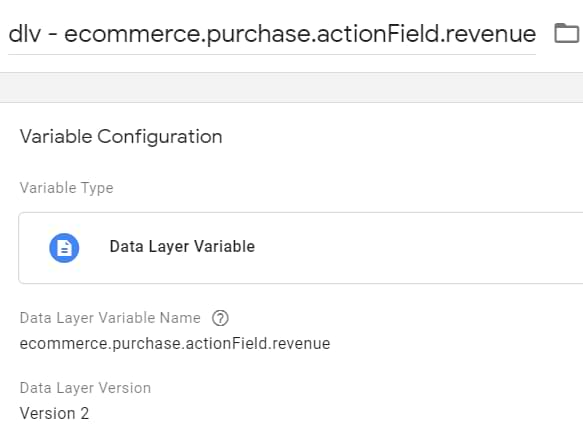Open the folder icon beside the variable title

[x=567, y=33]
